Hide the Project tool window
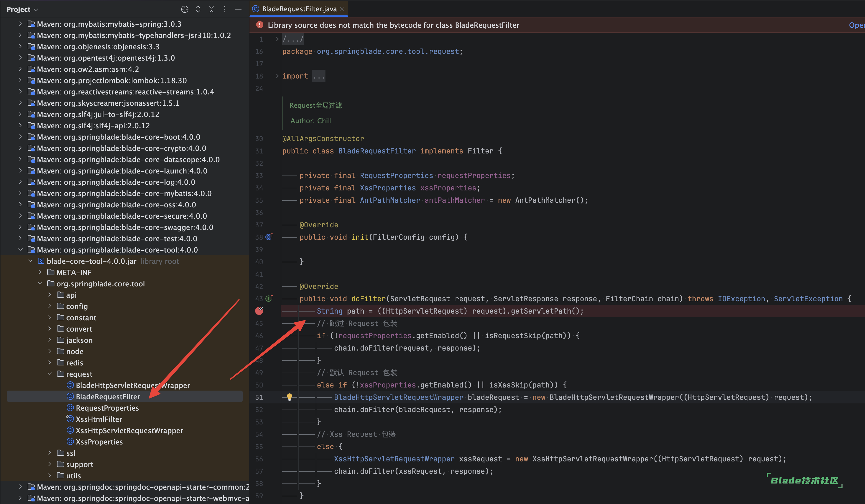The image size is (865, 504). tap(238, 9)
